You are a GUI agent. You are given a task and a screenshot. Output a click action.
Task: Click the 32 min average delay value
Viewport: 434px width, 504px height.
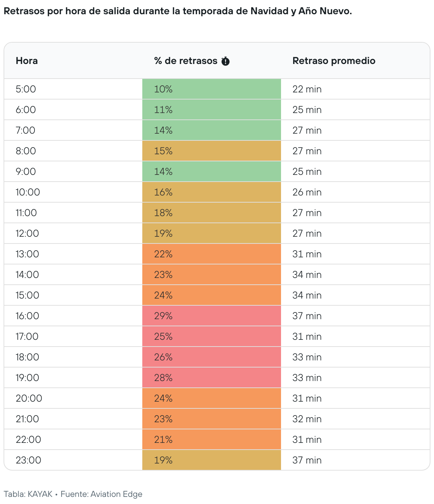point(307,419)
